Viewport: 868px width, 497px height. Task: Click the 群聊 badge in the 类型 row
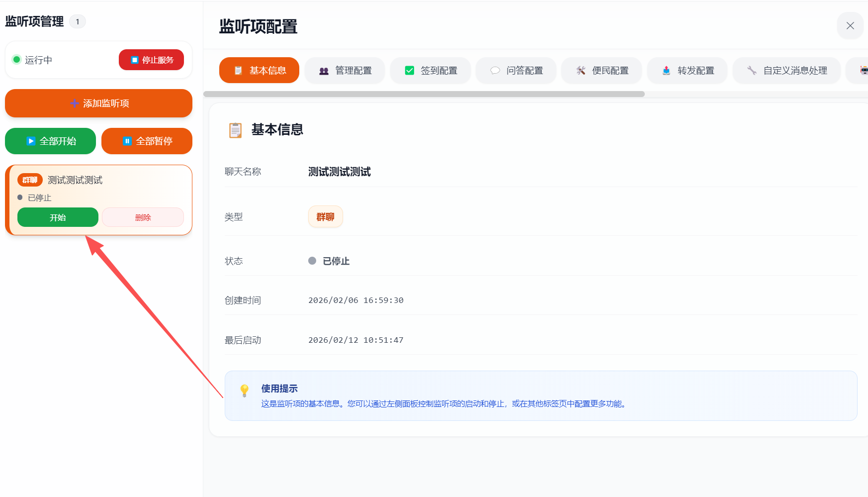click(x=325, y=216)
